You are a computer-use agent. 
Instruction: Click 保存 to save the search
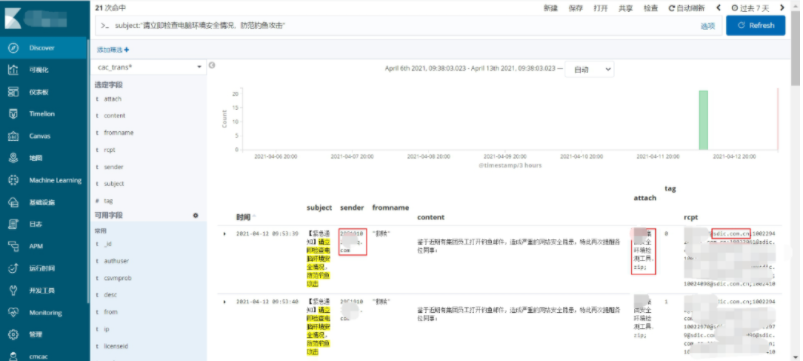tap(576, 8)
